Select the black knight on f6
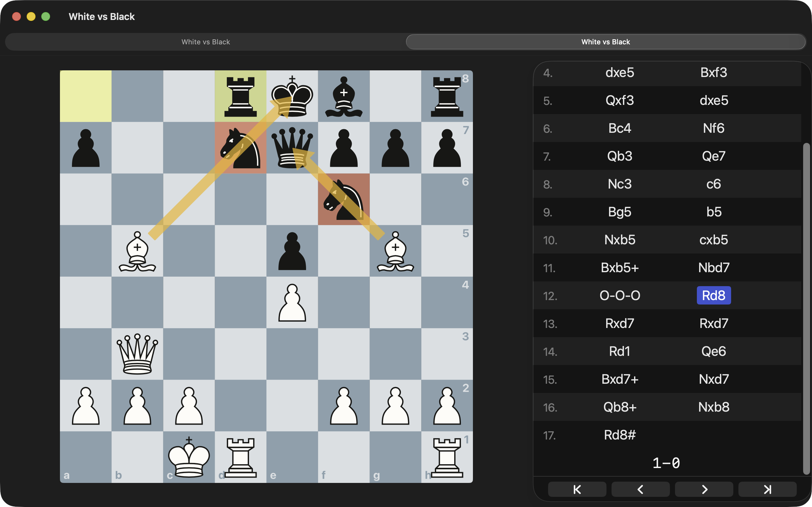This screenshot has height=507, width=812. click(344, 200)
